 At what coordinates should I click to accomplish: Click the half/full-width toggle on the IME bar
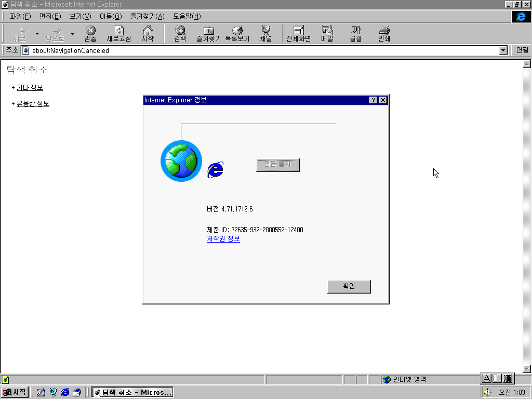tap(497, 378)
